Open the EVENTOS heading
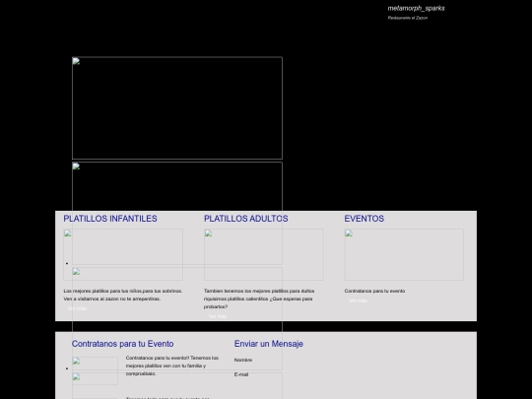Viewport: 532px width, 399px height. 365,219
